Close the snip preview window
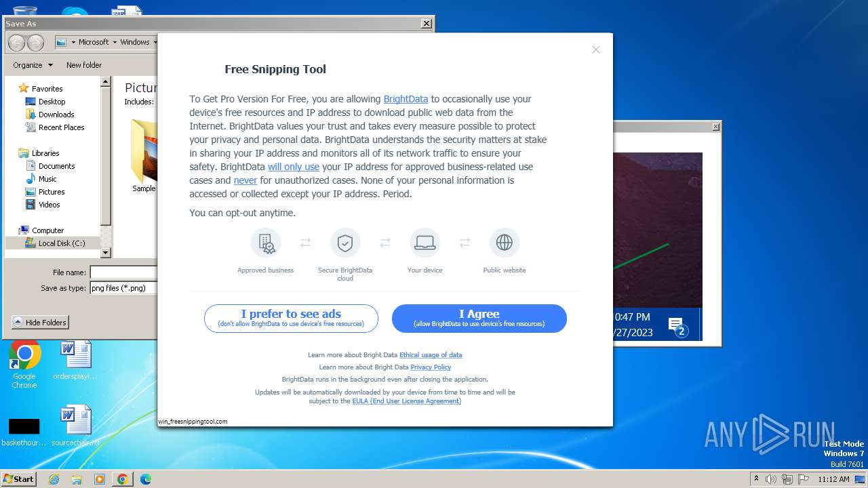 click(715, 127)
